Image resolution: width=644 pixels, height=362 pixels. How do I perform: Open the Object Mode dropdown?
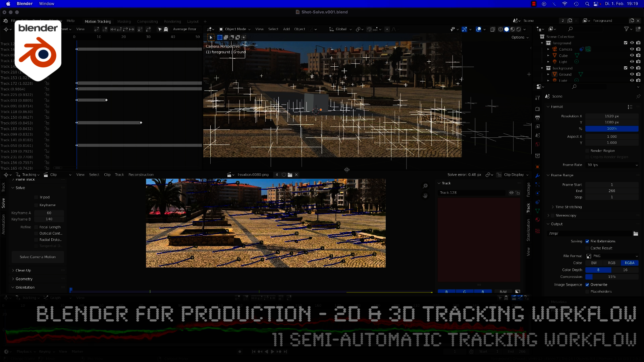pos(235,29)
